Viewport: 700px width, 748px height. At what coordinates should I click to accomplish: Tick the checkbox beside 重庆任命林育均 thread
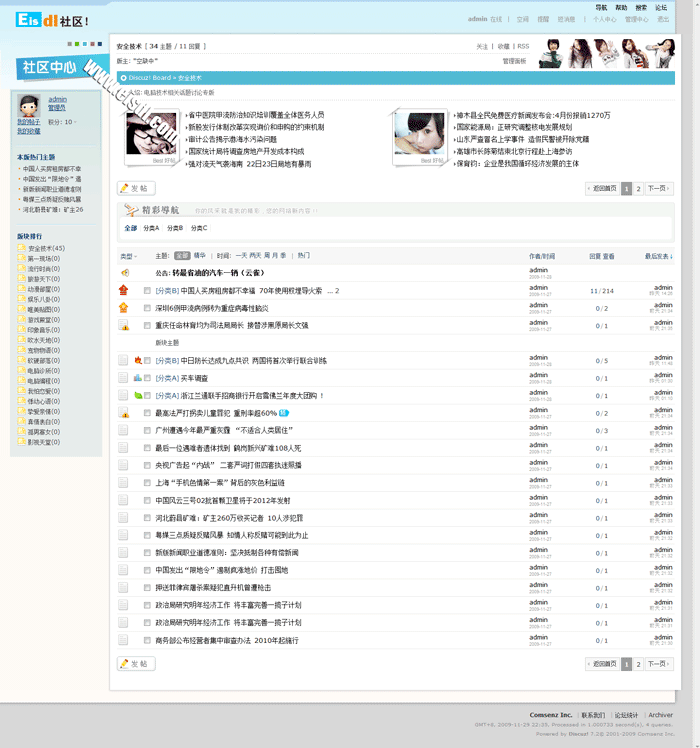click(x=147, y=325)
